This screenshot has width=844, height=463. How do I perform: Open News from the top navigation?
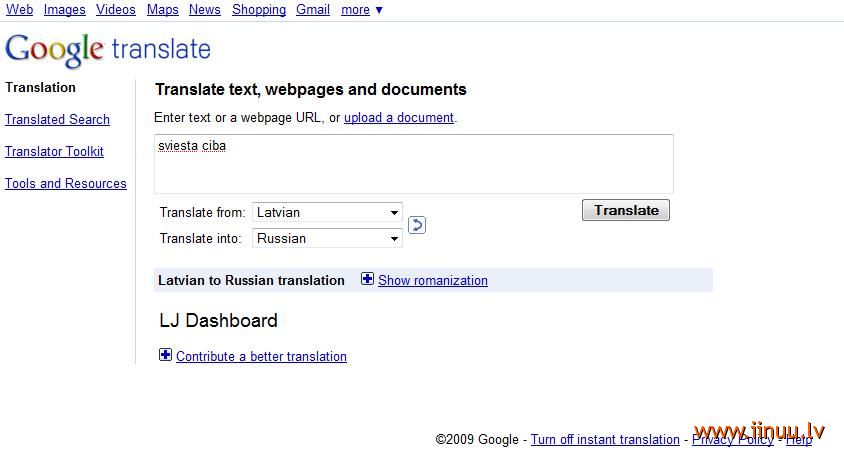[205, 10]
